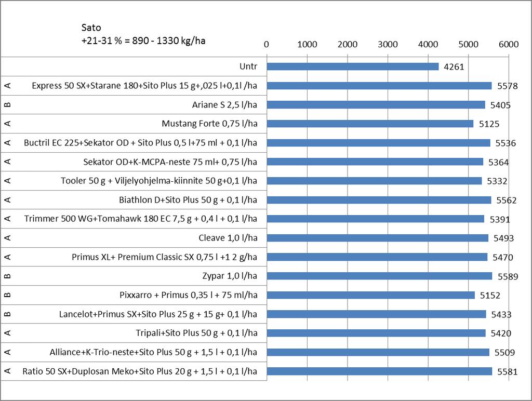Screen dimensions: 532x401
Task: Click the data value "5589"
Action: tap(508, 277)
